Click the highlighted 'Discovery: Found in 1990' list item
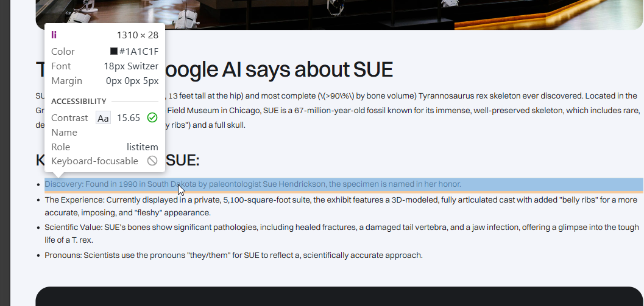The image size is (644, 306). [344, 184]
